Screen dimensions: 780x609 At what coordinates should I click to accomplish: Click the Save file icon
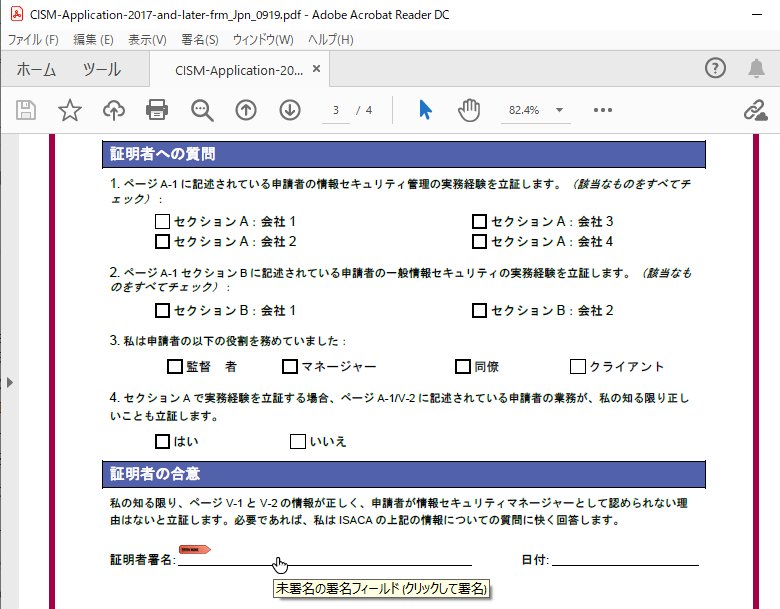point(27,110)
